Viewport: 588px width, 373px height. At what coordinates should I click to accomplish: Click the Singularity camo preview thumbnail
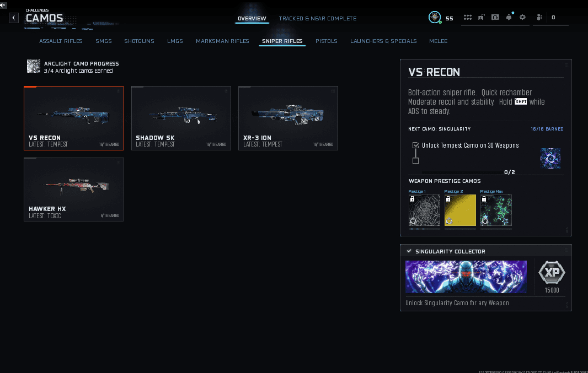tap(550, 158)
